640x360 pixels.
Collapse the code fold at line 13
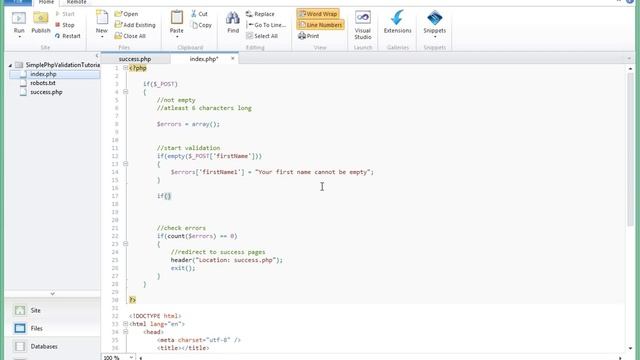tap(125, 164)
